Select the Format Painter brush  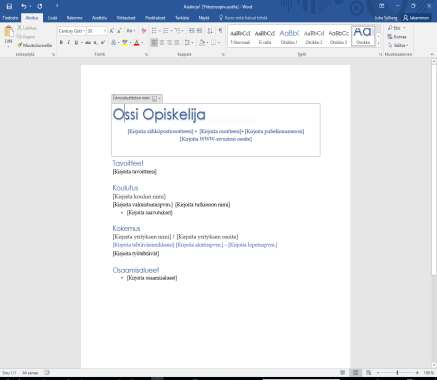click(x=35, y=45)
